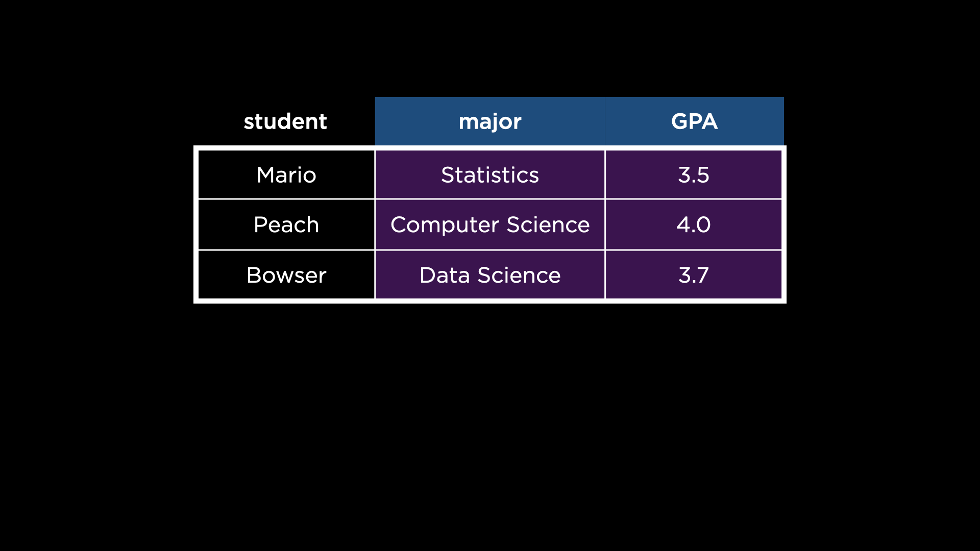Image resolution: width=980 pixels, height=551 pixels.
Task: Select the Computer Science cell
Action: [489, 224]
